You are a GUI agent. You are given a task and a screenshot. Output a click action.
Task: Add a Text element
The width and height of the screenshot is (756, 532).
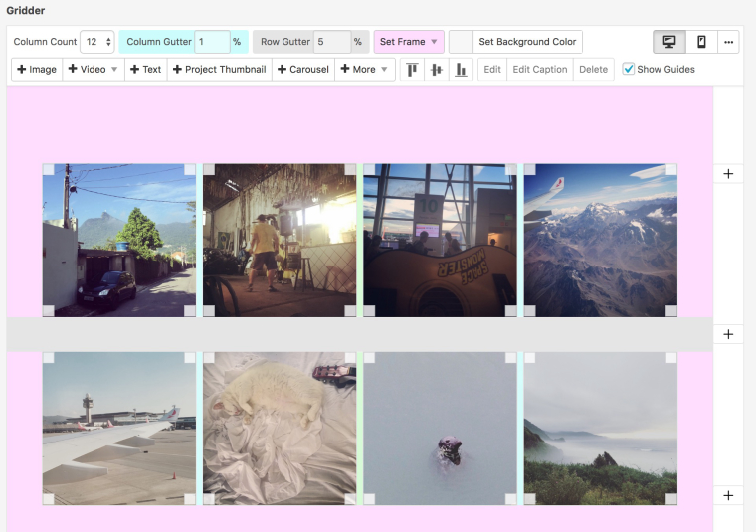145,70
